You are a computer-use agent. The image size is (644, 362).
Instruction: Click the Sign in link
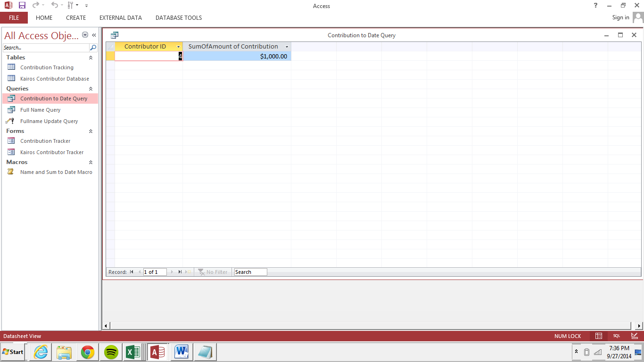pyautogui.click(x=620, y=17)
